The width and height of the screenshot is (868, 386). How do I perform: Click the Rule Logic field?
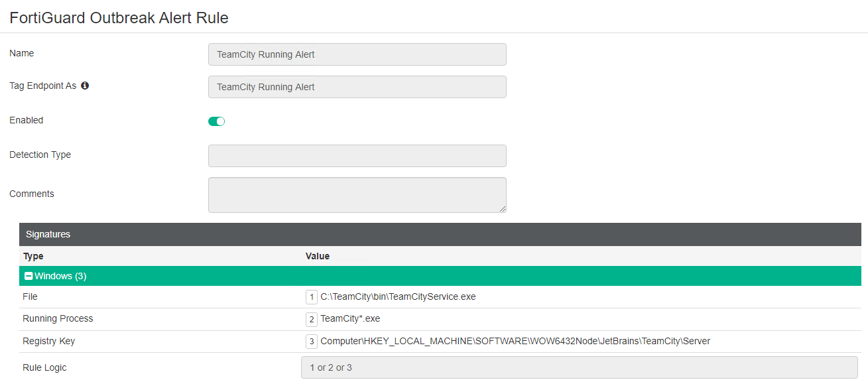pyautogui.click(x=579, y=367)
